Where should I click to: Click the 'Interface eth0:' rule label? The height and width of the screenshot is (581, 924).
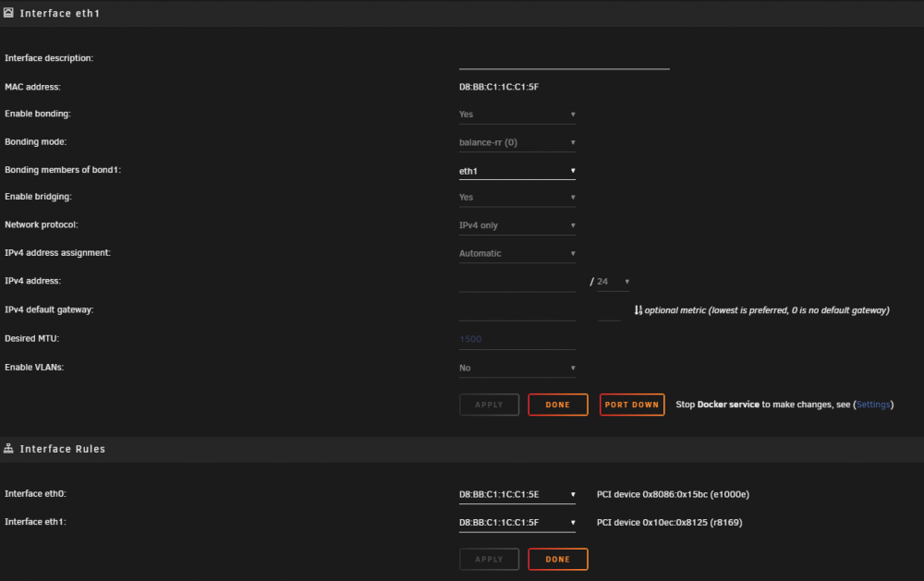point(35,494)
